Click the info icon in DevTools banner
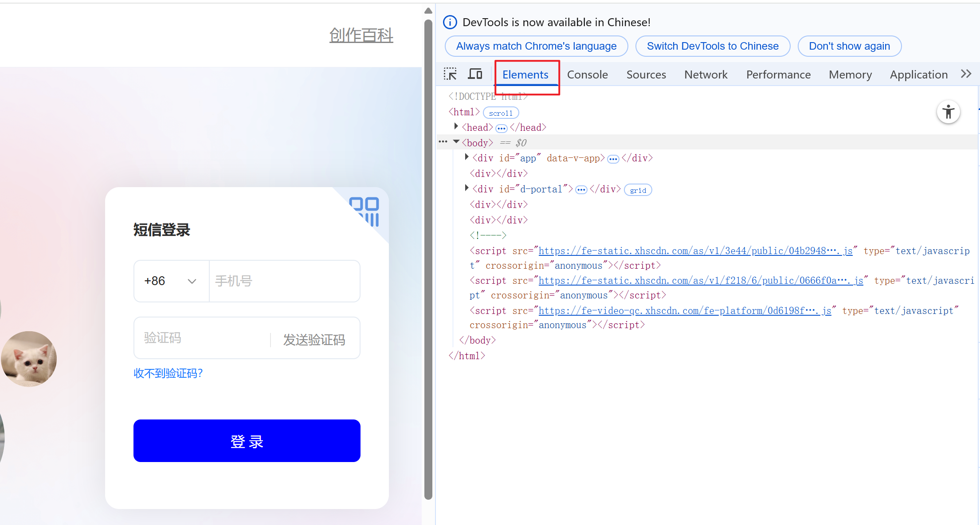This screenshot has height=525, width=980. [x=450, y=22]
